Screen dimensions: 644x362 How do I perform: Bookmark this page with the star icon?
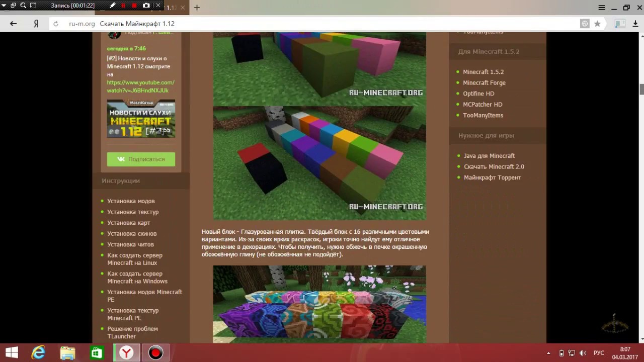(597, 24)
